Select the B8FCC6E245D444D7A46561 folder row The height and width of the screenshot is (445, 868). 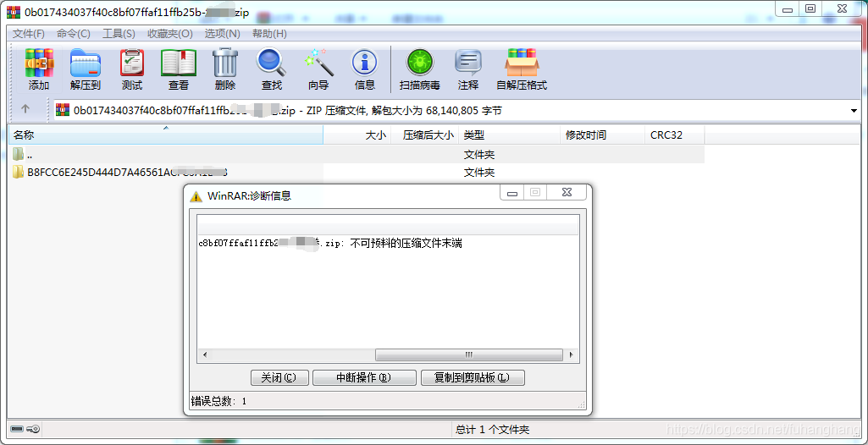357,173
